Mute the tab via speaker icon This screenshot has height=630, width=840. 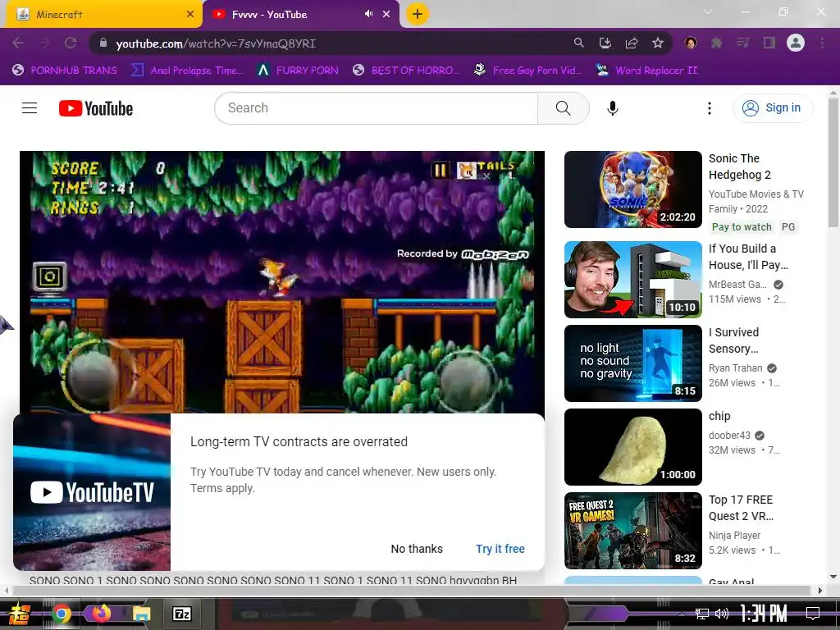pos(368,14)
